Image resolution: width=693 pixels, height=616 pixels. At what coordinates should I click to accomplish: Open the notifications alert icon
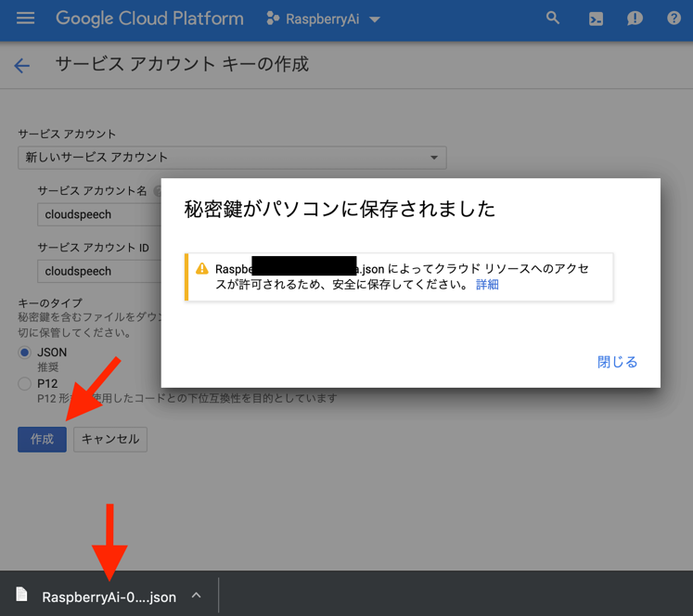point(635,19)
